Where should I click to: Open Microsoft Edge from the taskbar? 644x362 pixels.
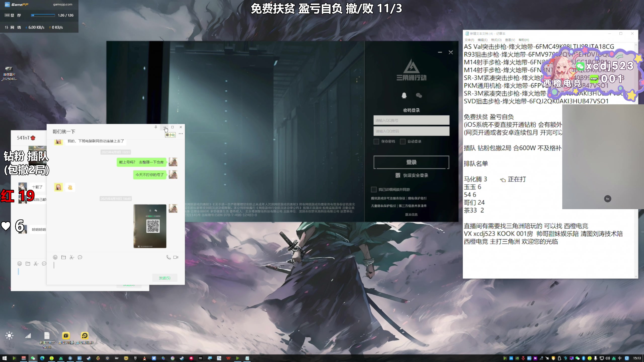pyautogui.click(x=42, y=358)
